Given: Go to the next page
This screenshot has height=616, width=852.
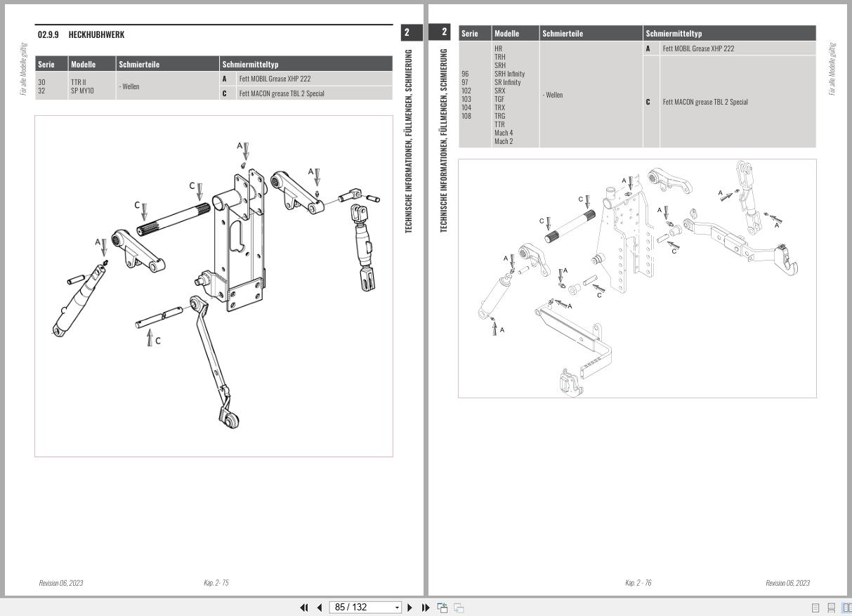Looking at the screenshot, I should (409, 607).
